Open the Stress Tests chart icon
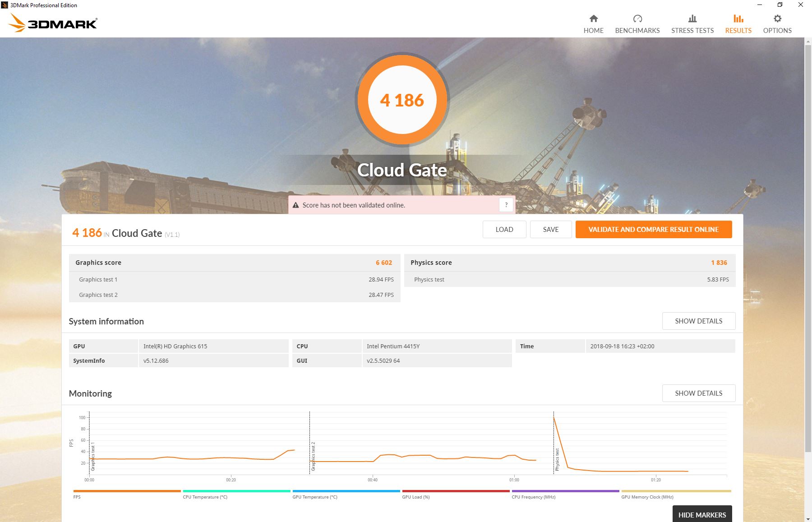This screenshot has width=812, height=522. tap(692, 18)
